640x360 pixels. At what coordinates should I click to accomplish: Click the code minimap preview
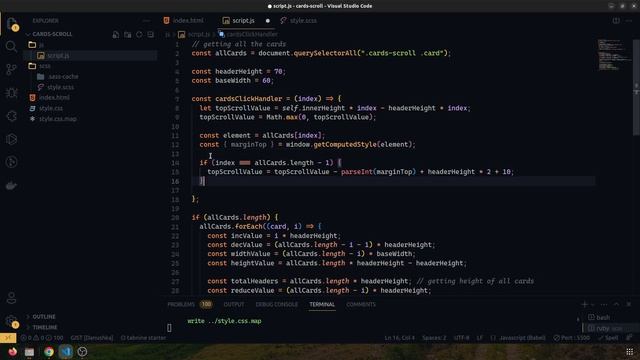(x=614, y=55)
